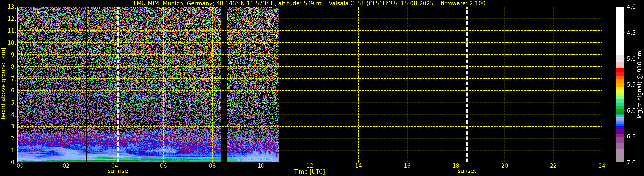Viewport: 644px width, 176px height.
Task: Click the time tick label 02
Action: 66,166
